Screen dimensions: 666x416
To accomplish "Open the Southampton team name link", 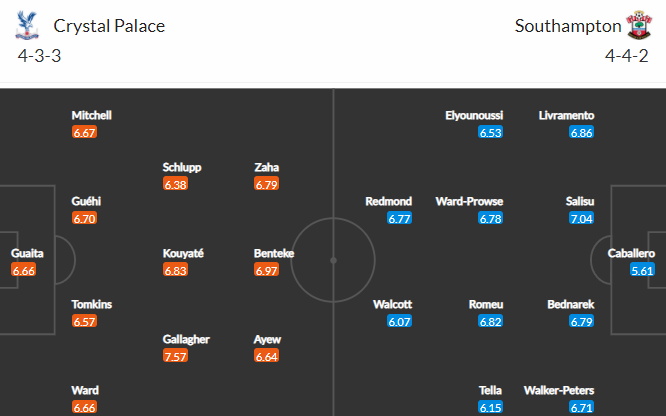I will click(x=568, y=26).
